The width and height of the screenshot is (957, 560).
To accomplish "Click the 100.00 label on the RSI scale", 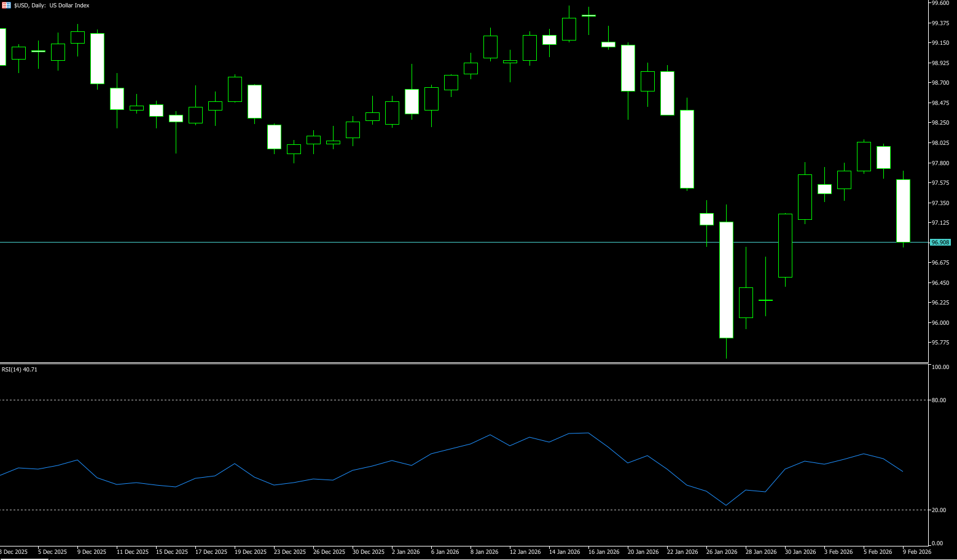I will [x=940, y=367].
